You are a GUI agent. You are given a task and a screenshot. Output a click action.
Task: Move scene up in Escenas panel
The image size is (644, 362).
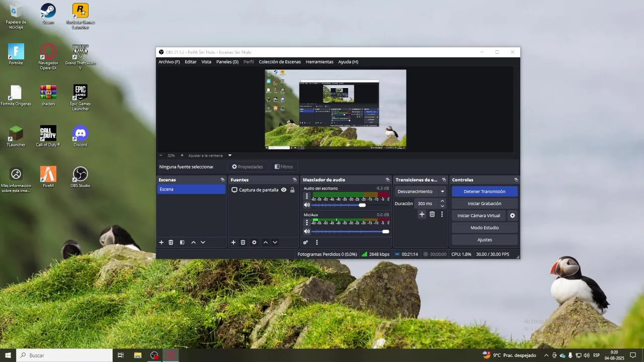click(x=193, y=242)
